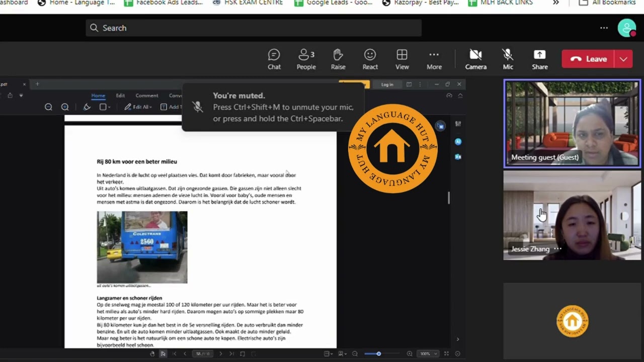Click the Log in button in PDF editor
The image size is (644, 362).
click(387, 84)
